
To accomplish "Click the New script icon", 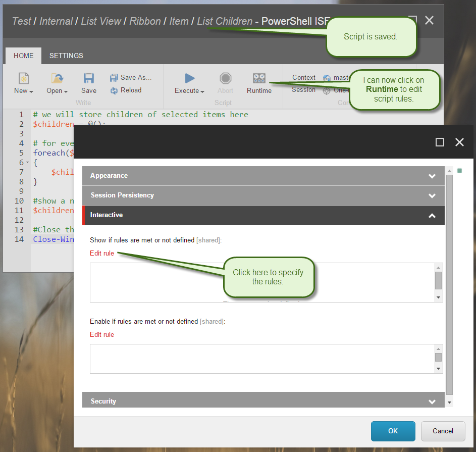I will 23,78.
